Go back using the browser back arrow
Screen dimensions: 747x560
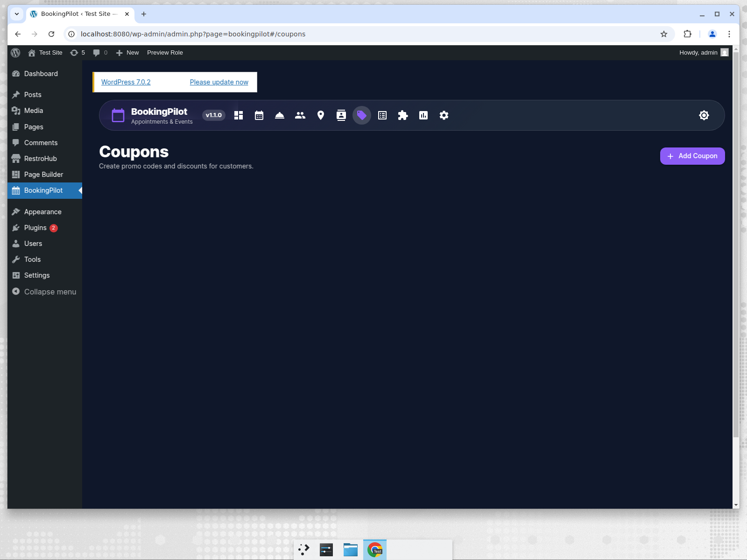pos(18,34)
